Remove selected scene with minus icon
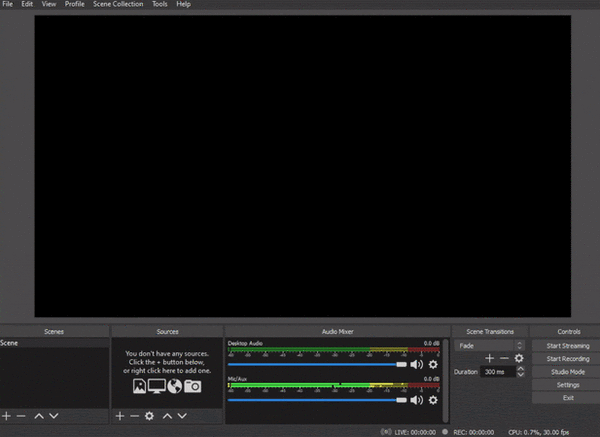 coord(21,415)
